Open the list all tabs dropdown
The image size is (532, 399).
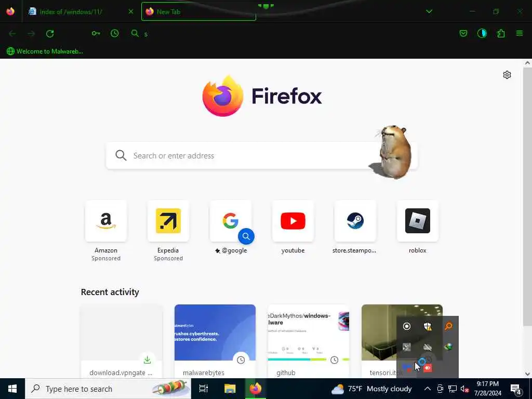[x=429, y=11]
